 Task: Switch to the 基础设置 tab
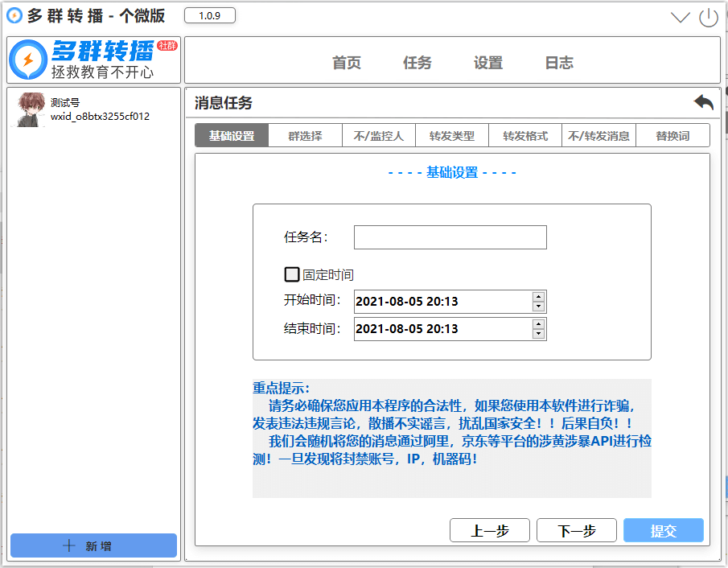tap(232, 136)
